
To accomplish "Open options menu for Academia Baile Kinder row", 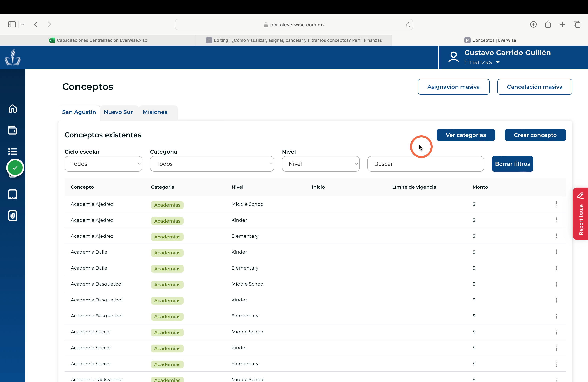I will point(556,252).
